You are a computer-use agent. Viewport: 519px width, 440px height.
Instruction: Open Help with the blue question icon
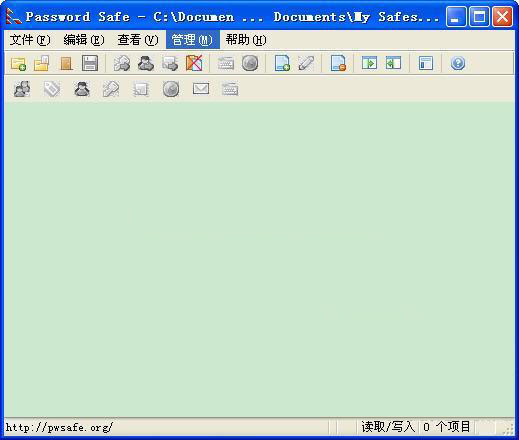[x=458, y=63]
